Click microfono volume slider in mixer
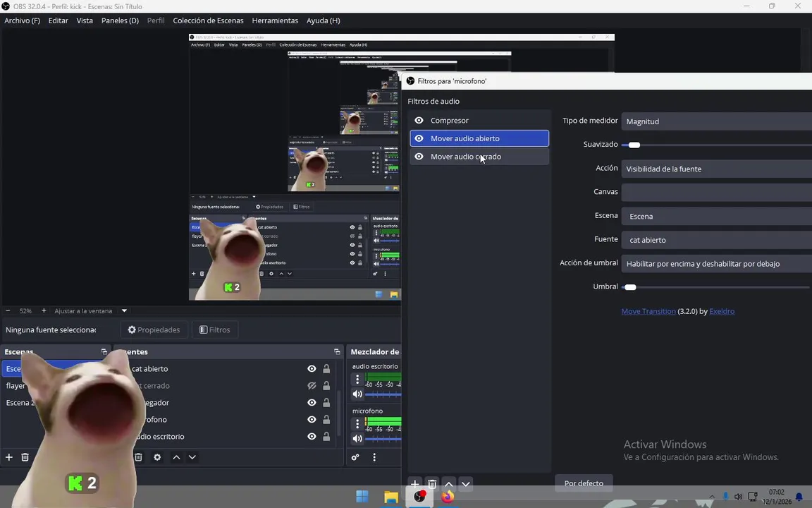The image size is (812, 508). 383,439
